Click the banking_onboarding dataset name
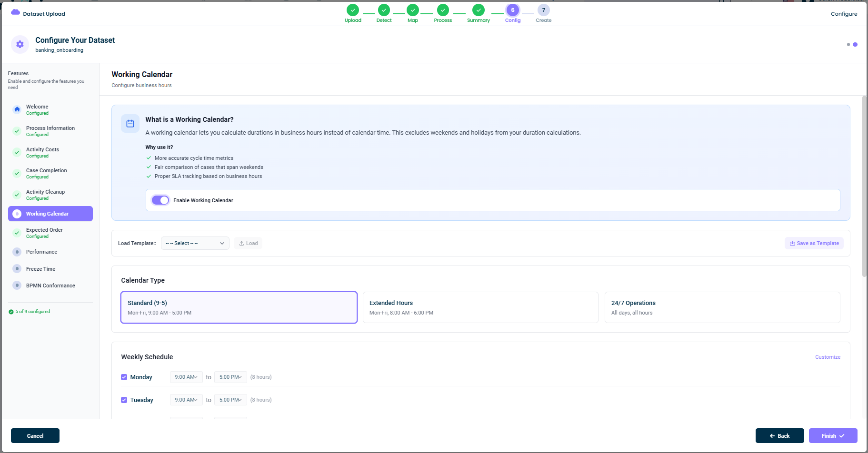 pos(59,50)
